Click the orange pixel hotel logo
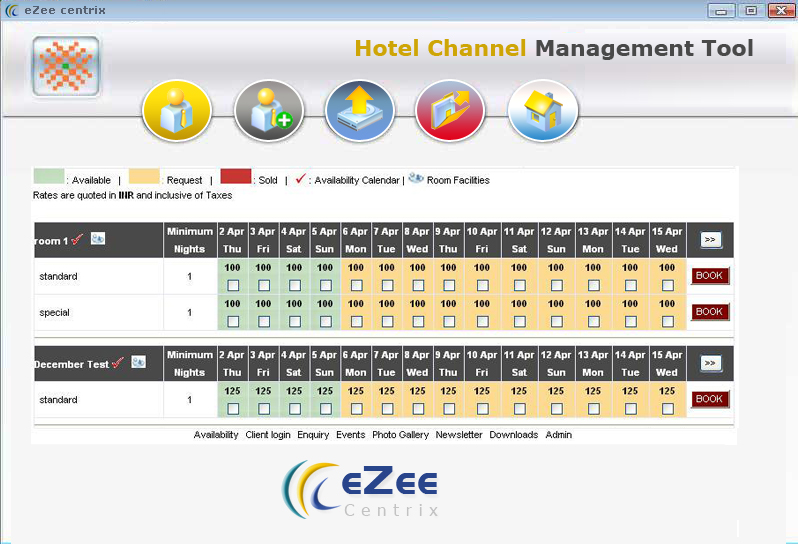 point(66,66)
